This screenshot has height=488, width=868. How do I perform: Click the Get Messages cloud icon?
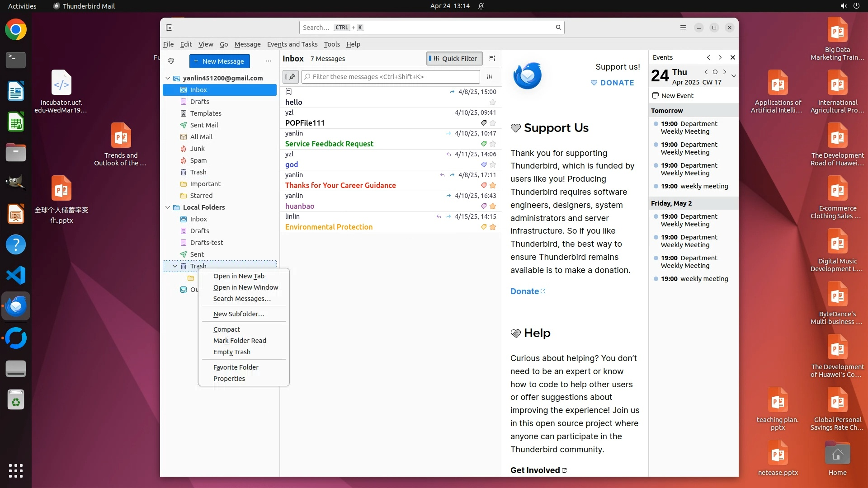coord(171,61)
